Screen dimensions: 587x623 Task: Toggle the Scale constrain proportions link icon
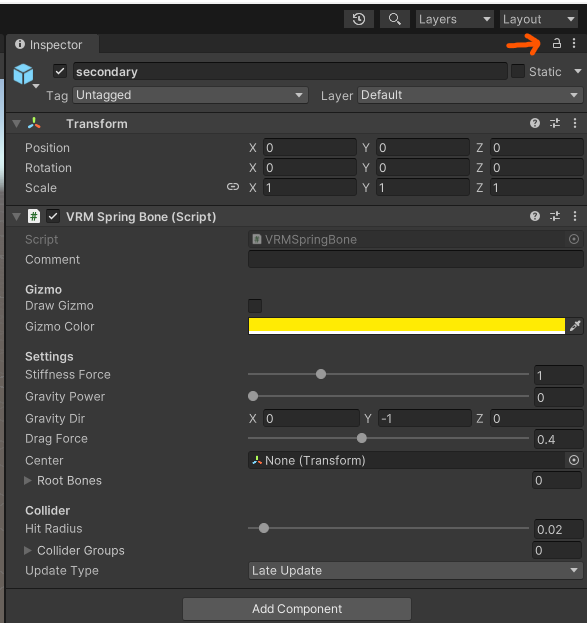(x=233, y=187)
